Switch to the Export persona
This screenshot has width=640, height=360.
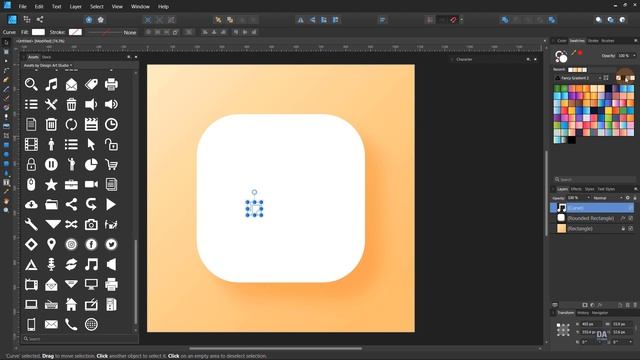(x=40, y=19)
